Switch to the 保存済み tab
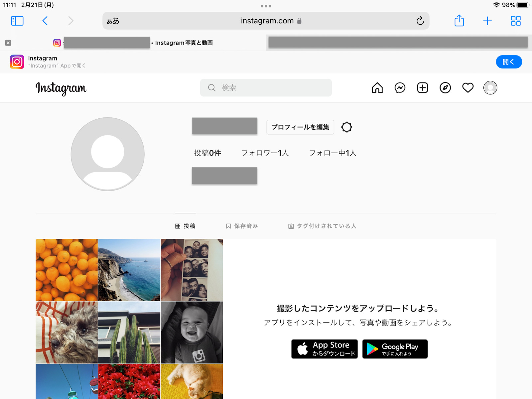The height and width of the screenshot is (399, 532). click(242, 226)
